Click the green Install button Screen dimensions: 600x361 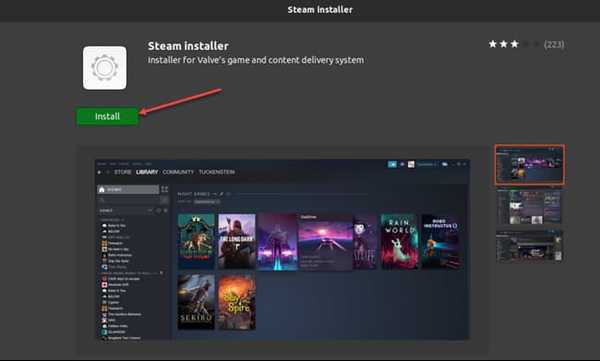point(108,116)
